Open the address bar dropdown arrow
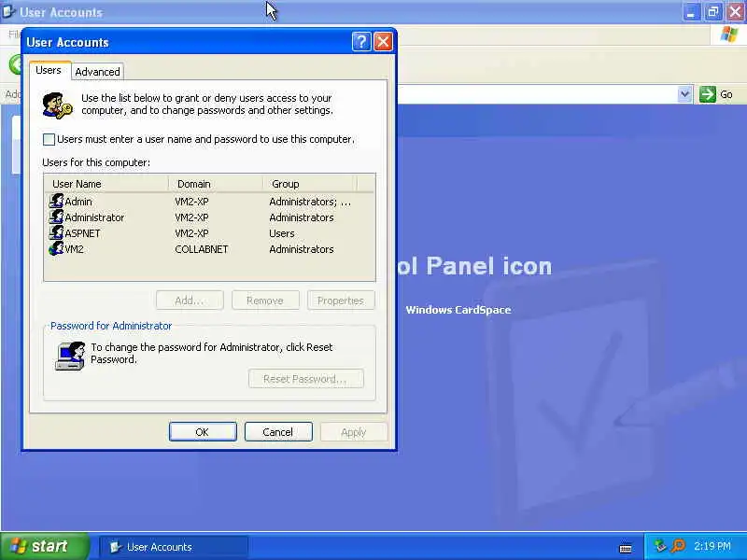 point(684,94)
